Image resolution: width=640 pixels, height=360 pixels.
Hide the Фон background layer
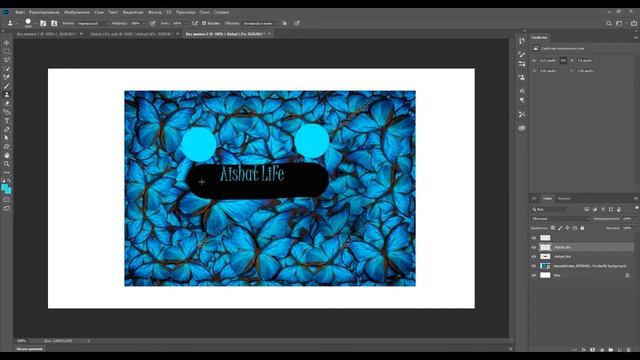[534, 276]
